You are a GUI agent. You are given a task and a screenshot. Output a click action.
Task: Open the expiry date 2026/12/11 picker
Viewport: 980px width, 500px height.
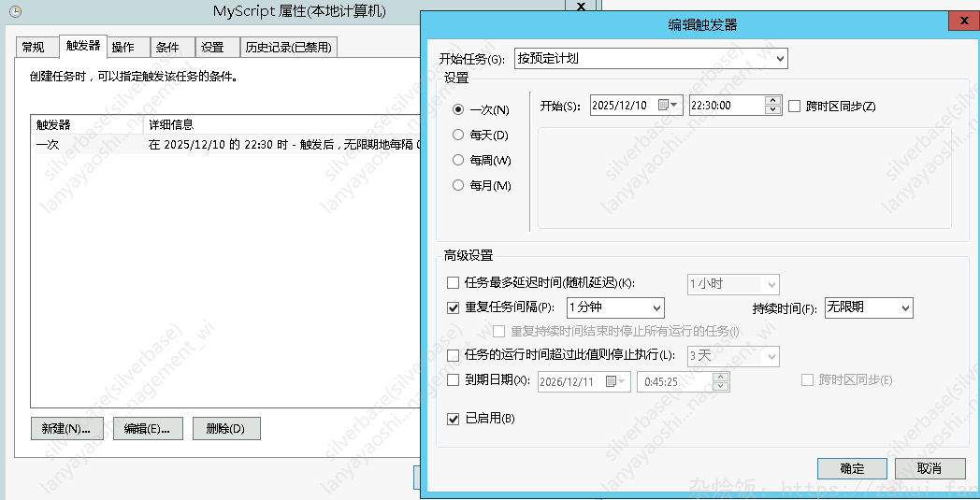[584, 381]
